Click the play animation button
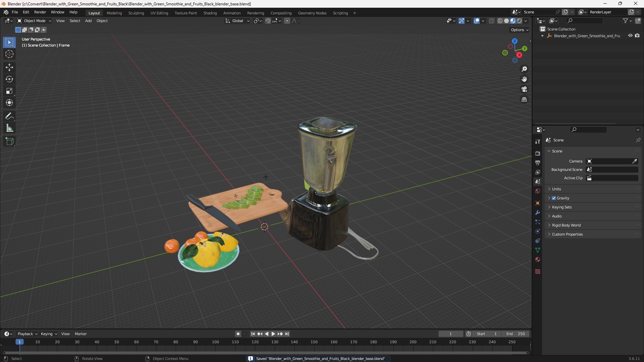This screenshot has height=362, width=644. (273, 334)
